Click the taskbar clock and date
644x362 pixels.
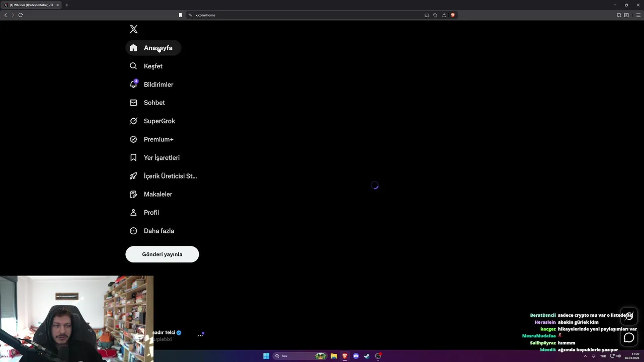pos(632,356)
